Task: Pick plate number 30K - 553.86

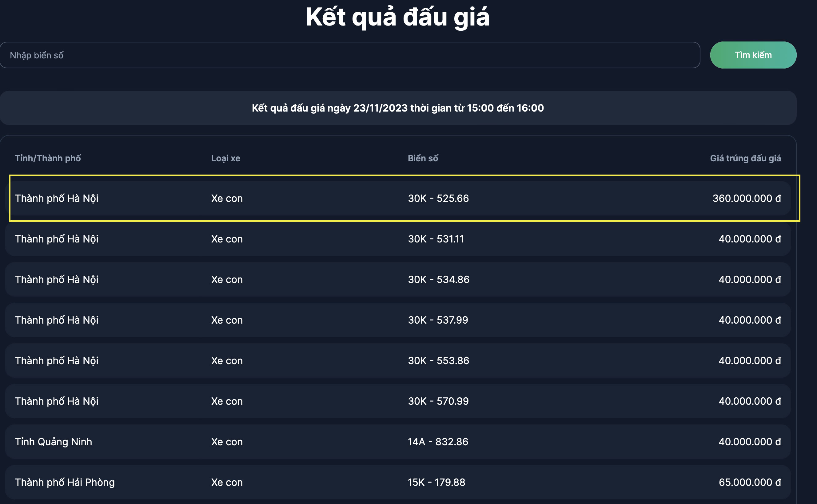Action: [x=438, y=361]
